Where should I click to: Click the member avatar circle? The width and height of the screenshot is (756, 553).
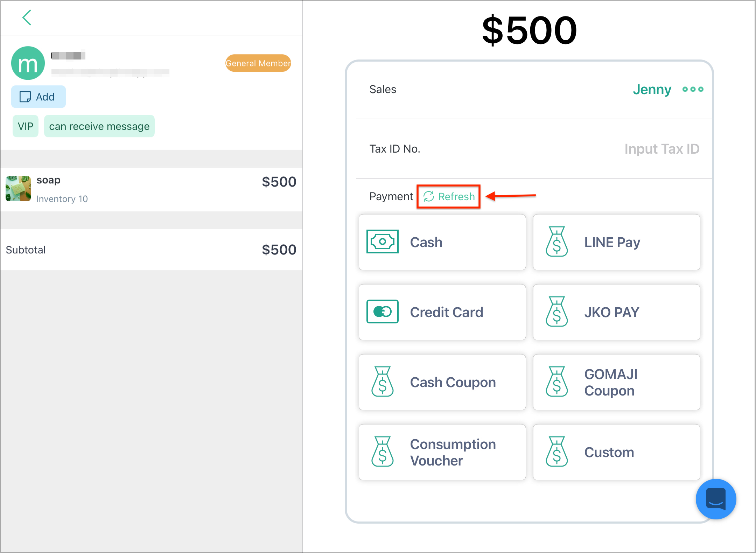[28, 63]
